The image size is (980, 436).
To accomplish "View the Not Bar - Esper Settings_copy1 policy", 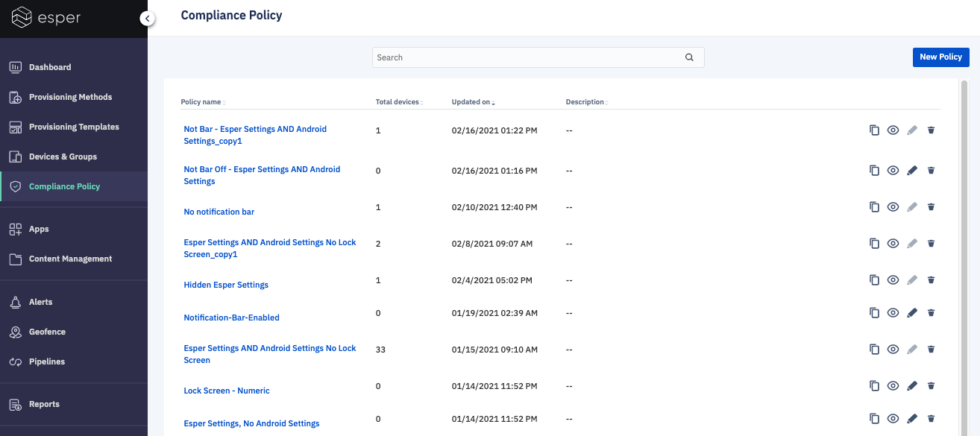I will point(893,130).
